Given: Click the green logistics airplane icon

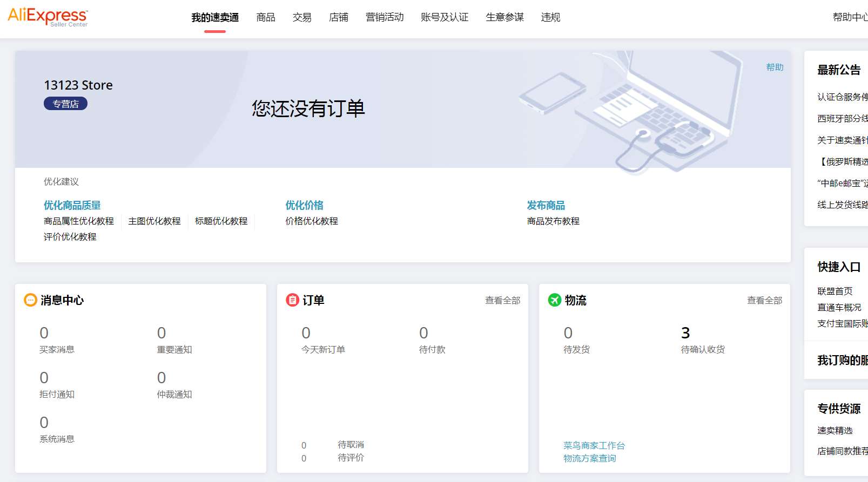Looking at the screenshot, I should [x=554, y=300].
